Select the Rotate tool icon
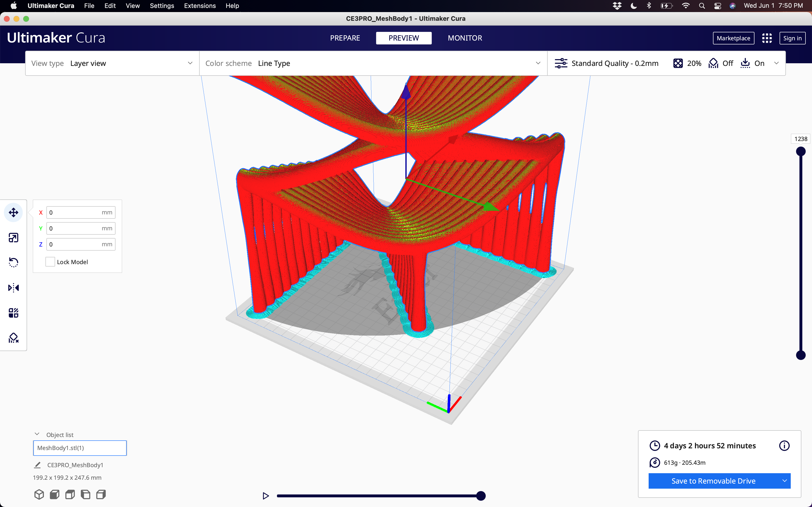The height and width of the screenshot is (507, 812). (14, 263)
